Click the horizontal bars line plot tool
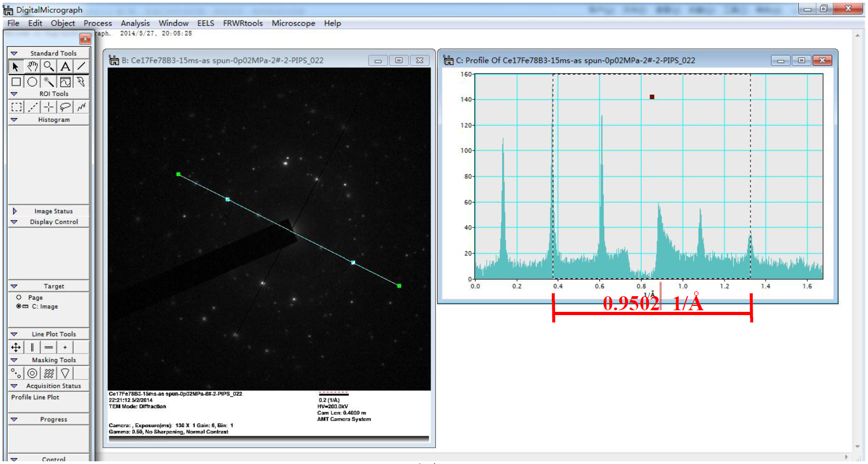The height and width of the screenshot is (464, 868). (49, 347)
